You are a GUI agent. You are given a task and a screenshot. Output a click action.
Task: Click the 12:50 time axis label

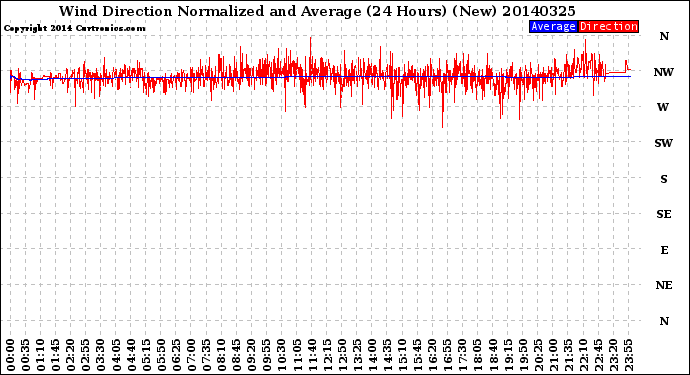(342, 355)
